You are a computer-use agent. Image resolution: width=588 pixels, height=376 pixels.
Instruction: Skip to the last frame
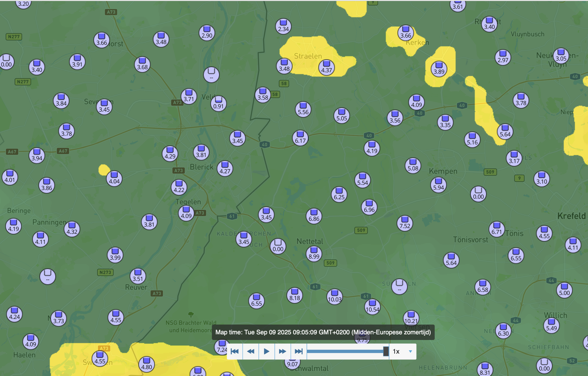[x=299, y=351]
